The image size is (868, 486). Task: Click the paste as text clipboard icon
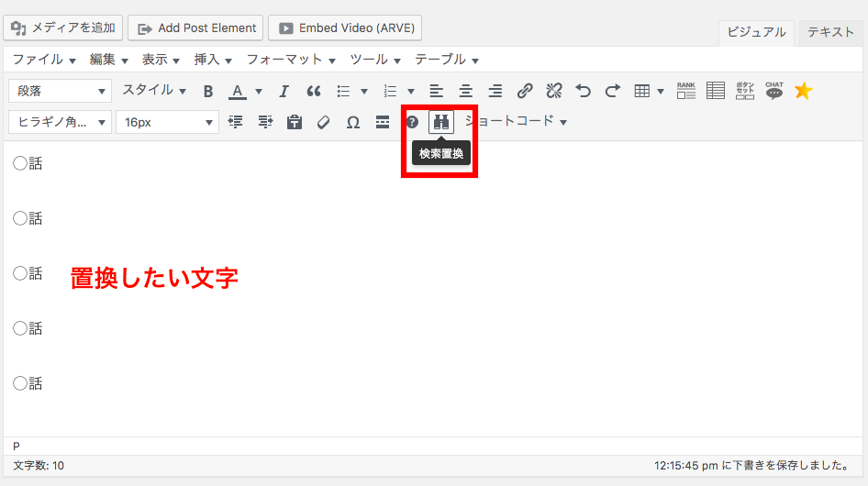tap(295, 122)
